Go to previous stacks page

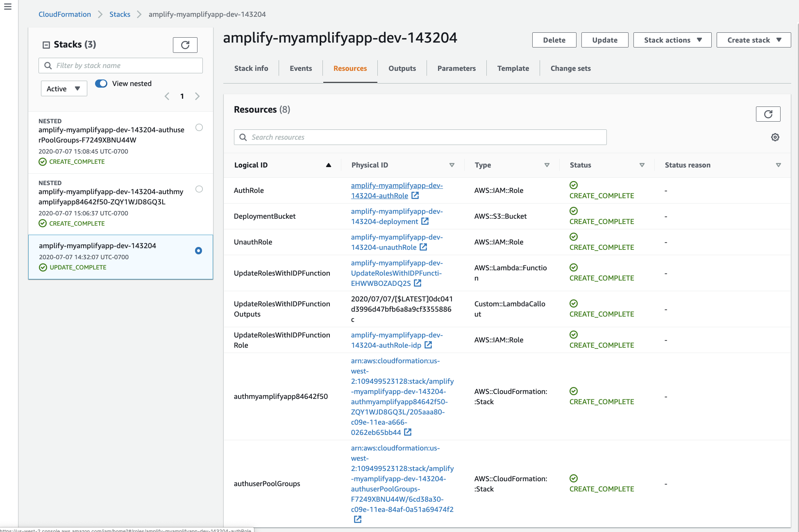tap(167, 96)
